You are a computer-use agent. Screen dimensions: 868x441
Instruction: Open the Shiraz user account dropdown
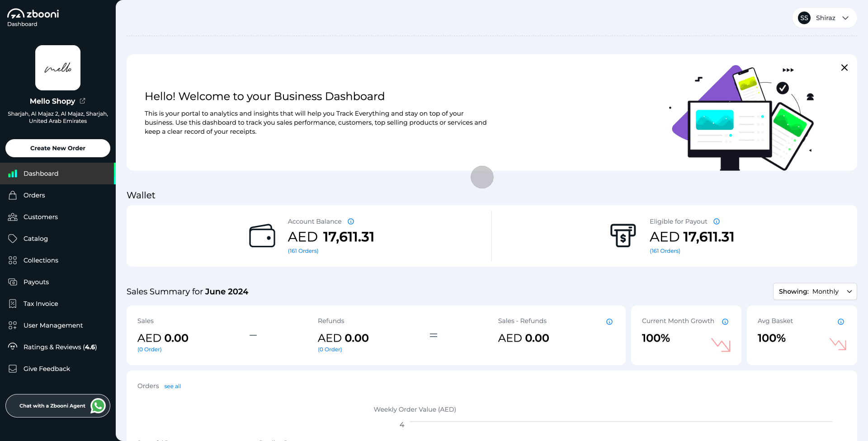coord(825,18)
